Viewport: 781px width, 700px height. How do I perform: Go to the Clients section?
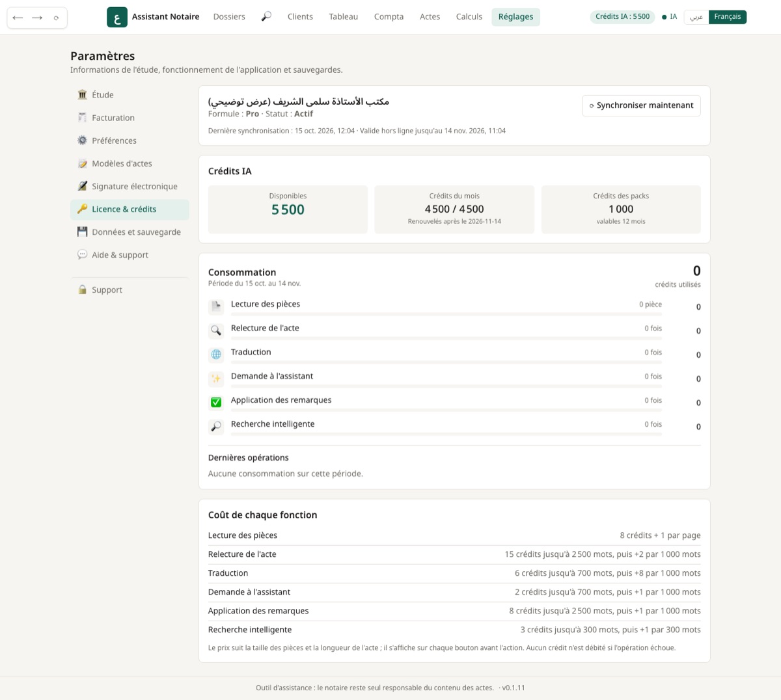point(300,17)
